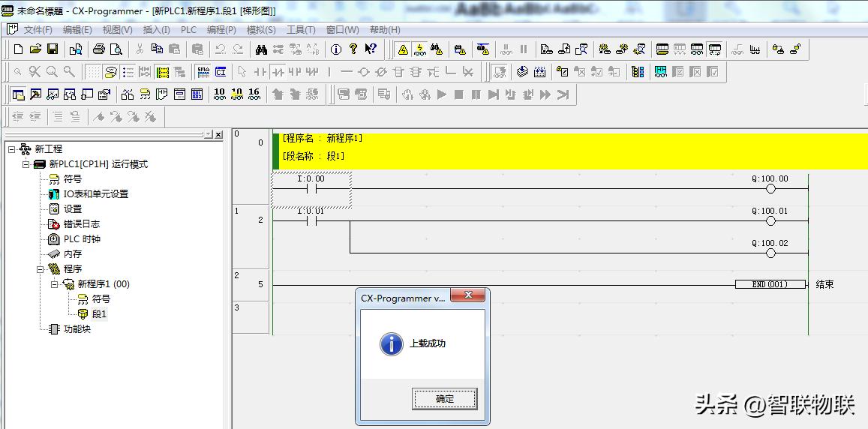This screenshot has height=429, width=868.
Task: Open the PLC menu
Action: point(189,30)
